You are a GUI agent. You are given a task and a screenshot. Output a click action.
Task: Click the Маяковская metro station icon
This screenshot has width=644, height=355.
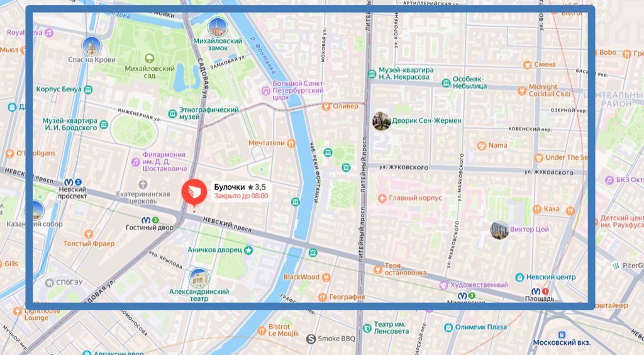[462, 295]
